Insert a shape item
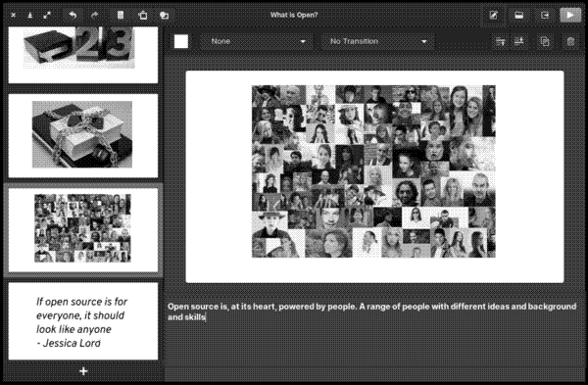This screenshot has height=385, width=588. (165, 15)
